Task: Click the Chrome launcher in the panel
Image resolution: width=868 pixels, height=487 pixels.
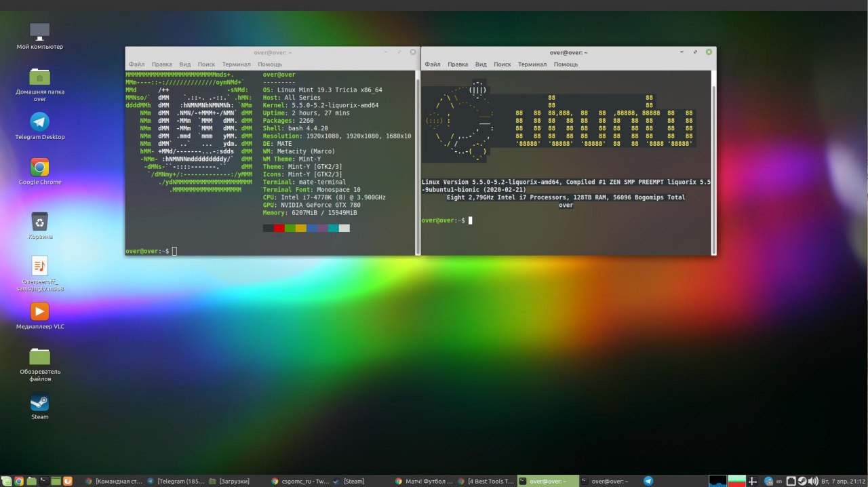Action: pyautogui.click(x=19, y=481)
